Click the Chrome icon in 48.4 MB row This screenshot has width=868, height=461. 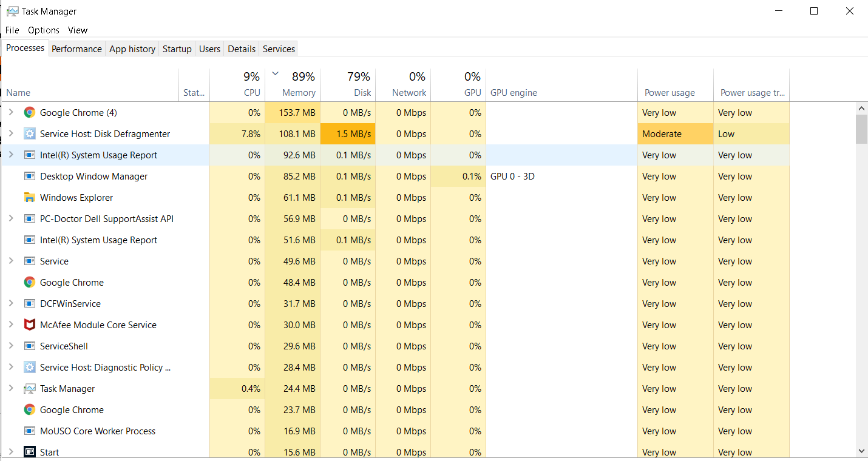tap(29, 282)
